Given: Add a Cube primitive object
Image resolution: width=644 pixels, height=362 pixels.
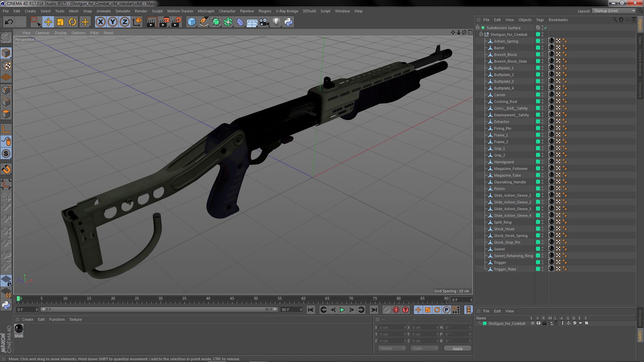Looking at the screenshot, I should (x=192, y=22).
